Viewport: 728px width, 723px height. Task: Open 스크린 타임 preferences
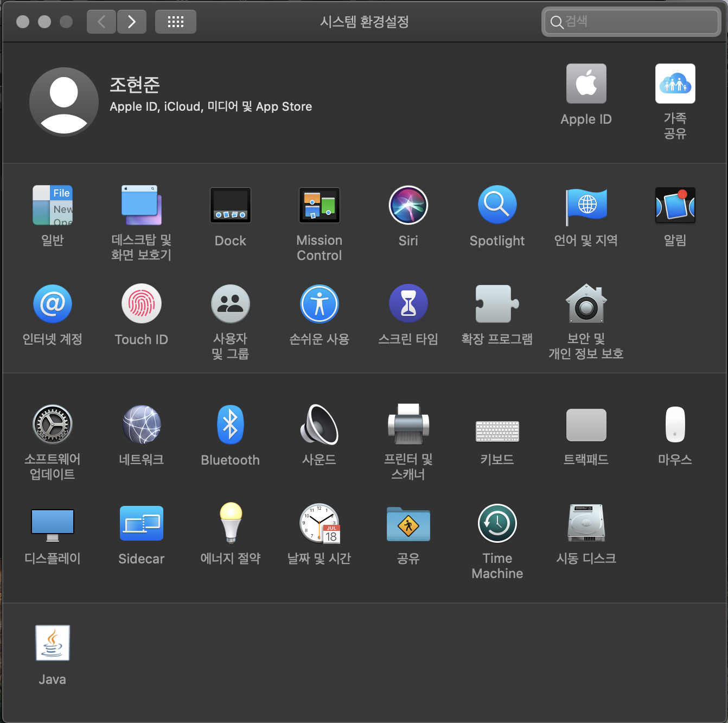tap(408, 304)
